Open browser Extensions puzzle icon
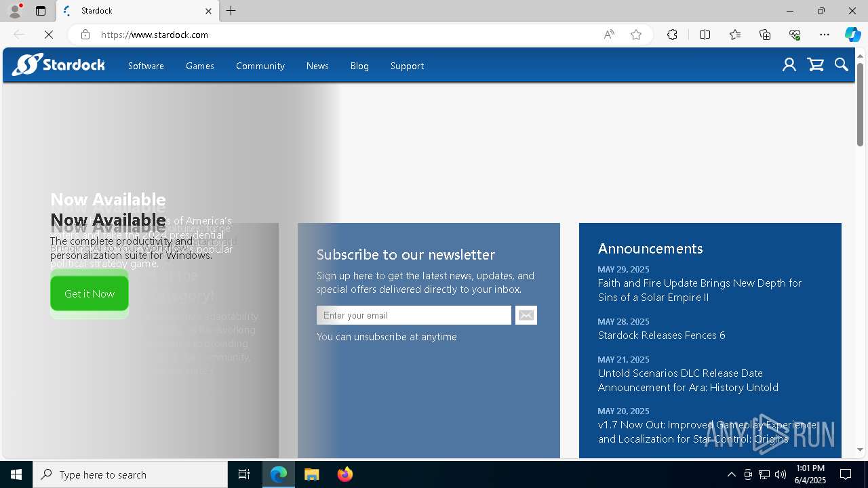 coord(672,35)
